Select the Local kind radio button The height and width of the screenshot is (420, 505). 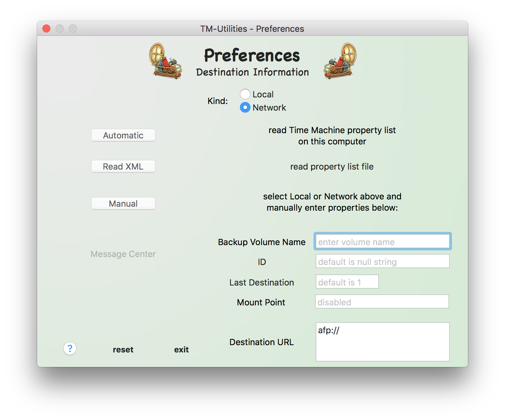coord(245,94)
